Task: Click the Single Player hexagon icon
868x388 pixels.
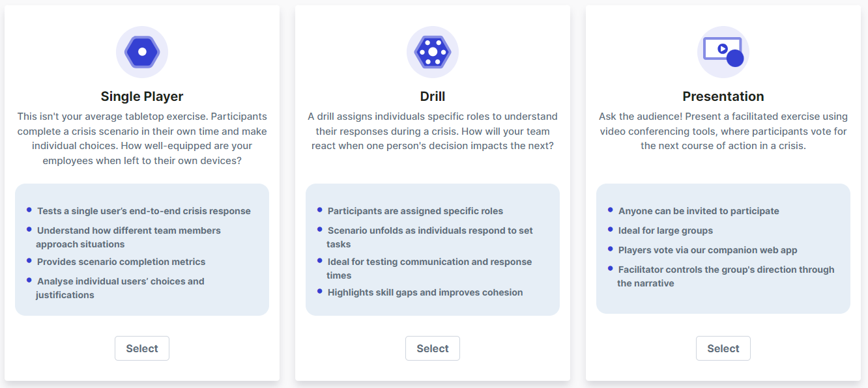Action: click(x=142, y=52)
